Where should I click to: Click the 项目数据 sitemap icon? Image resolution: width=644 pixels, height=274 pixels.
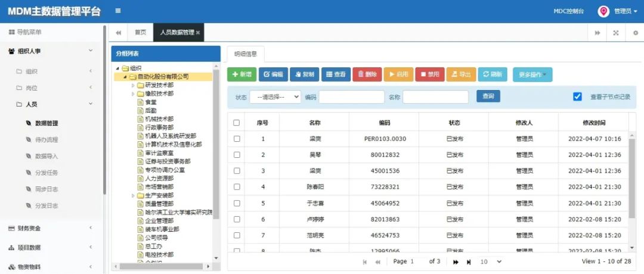click(x=11, y=248)
